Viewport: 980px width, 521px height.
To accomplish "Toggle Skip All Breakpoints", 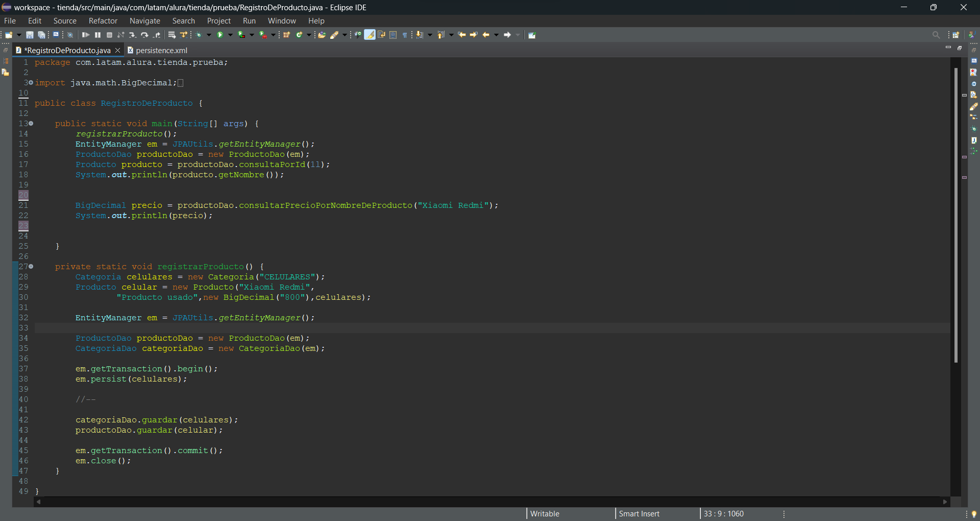I will [x=70, y=35].
